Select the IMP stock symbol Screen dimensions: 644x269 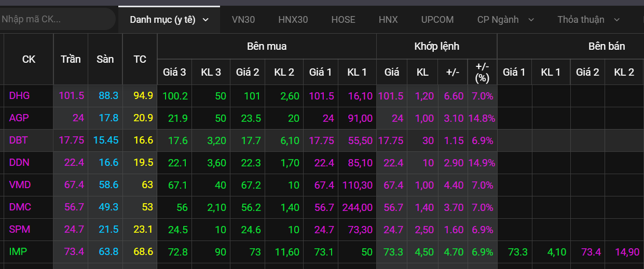click(18, 251)
